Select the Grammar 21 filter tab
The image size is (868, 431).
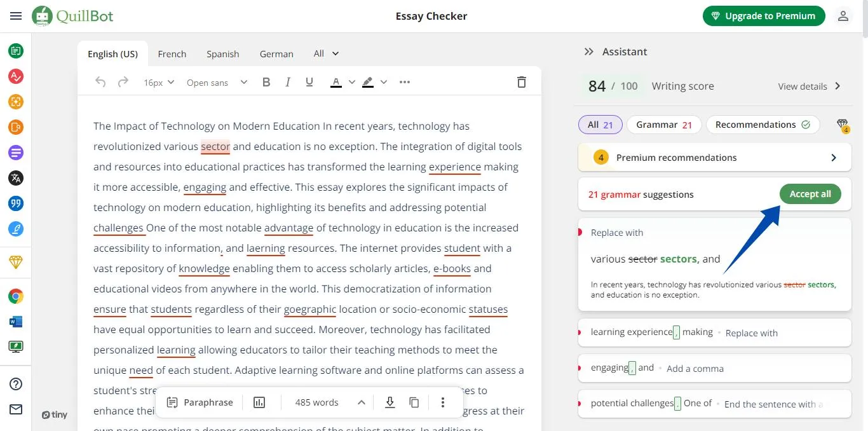click(663, 124)
